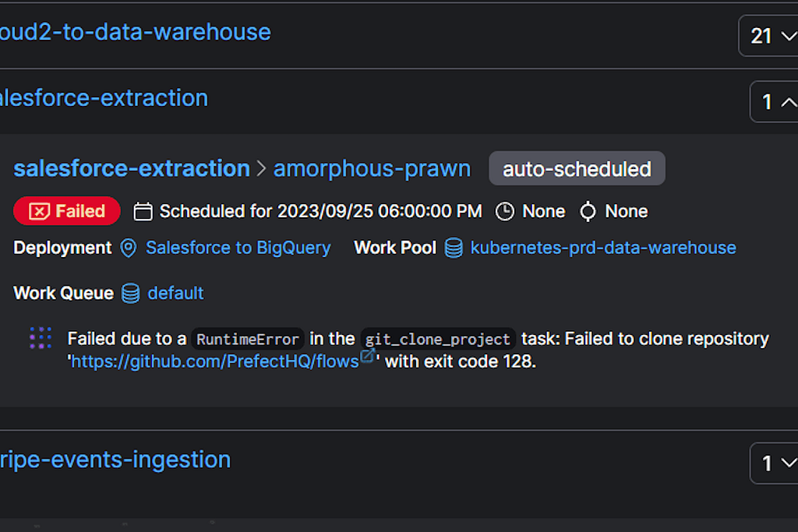Open the Salesforce to BigQuery deployment

238,248
